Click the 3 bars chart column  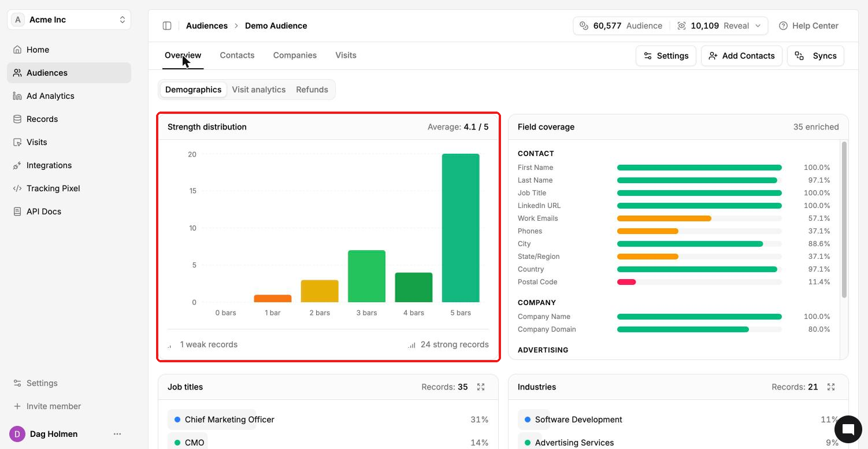366,276
